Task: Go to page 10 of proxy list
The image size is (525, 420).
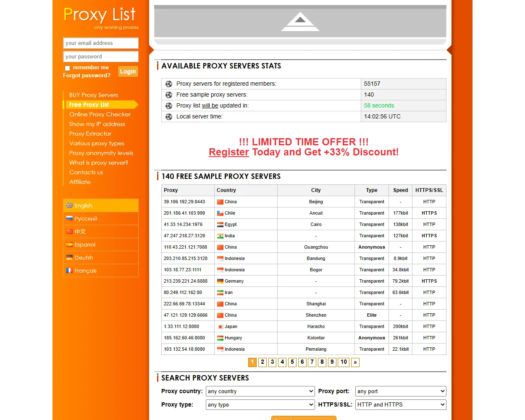Action: [x=344, y=362]
